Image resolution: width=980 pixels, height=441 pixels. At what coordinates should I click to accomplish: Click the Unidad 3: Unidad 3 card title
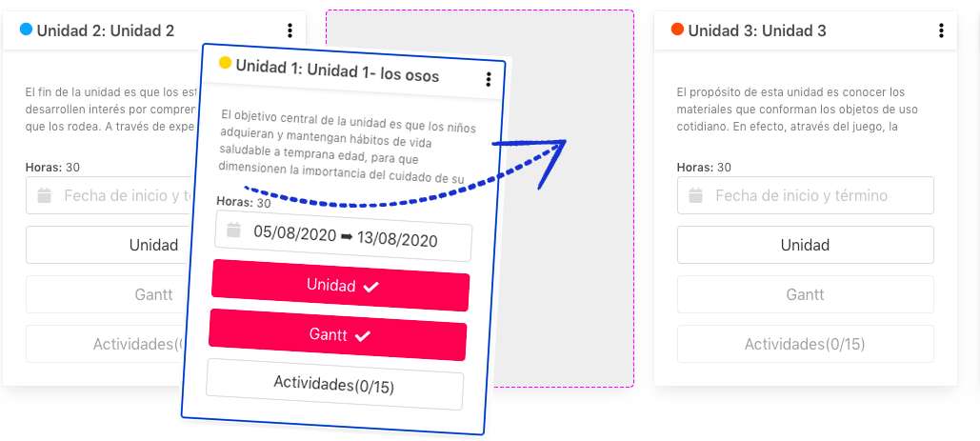(x=757, y=30)
